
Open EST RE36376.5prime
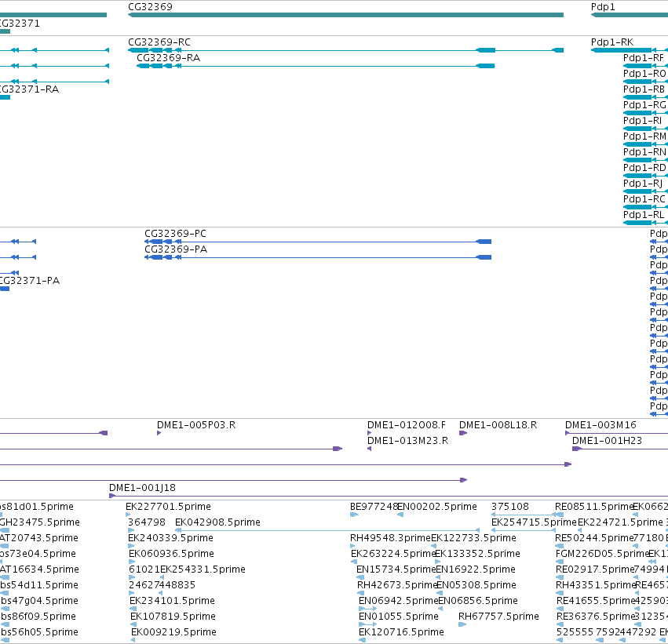click(x=596, y=617)
